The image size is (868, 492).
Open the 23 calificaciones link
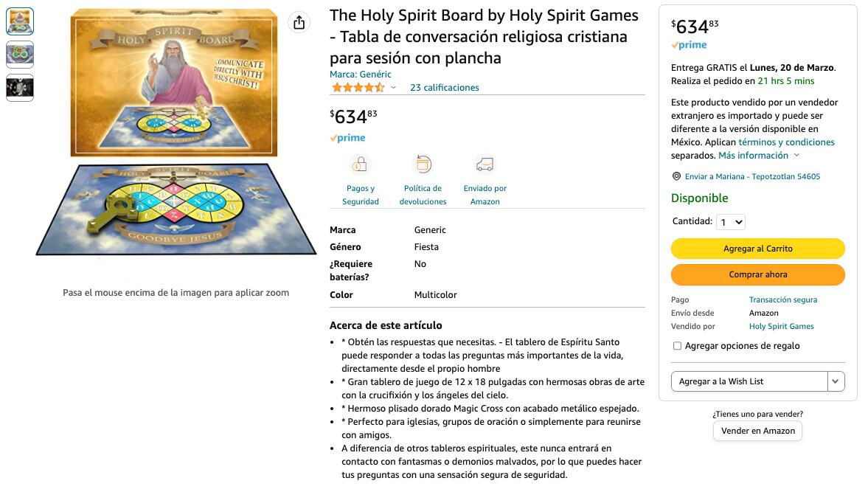tap(445, 87)
